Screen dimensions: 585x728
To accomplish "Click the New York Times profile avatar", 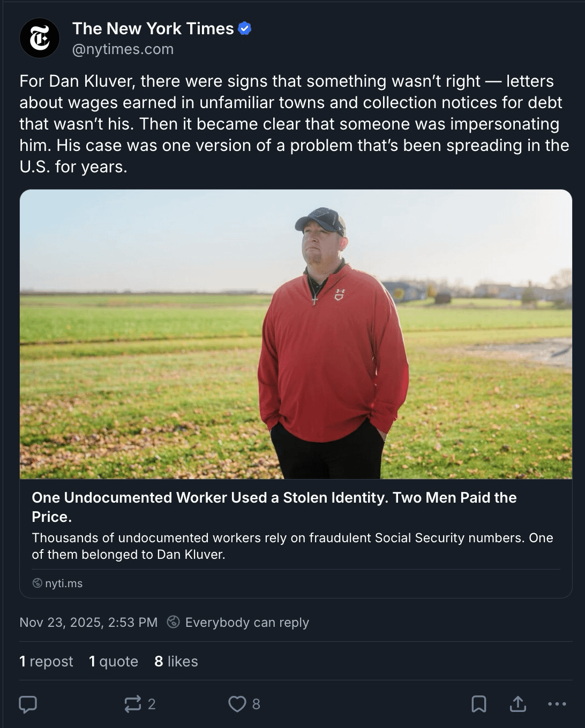I will pos(39,38).
